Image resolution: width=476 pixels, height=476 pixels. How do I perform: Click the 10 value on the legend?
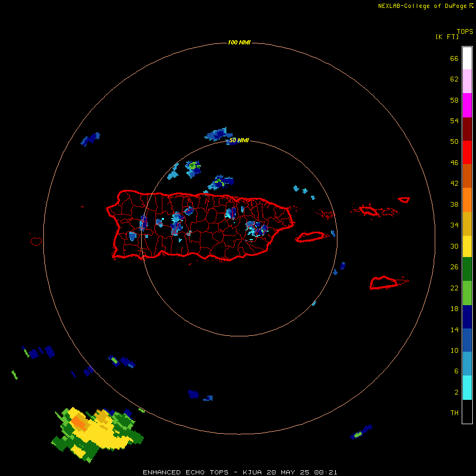[454, 351]
